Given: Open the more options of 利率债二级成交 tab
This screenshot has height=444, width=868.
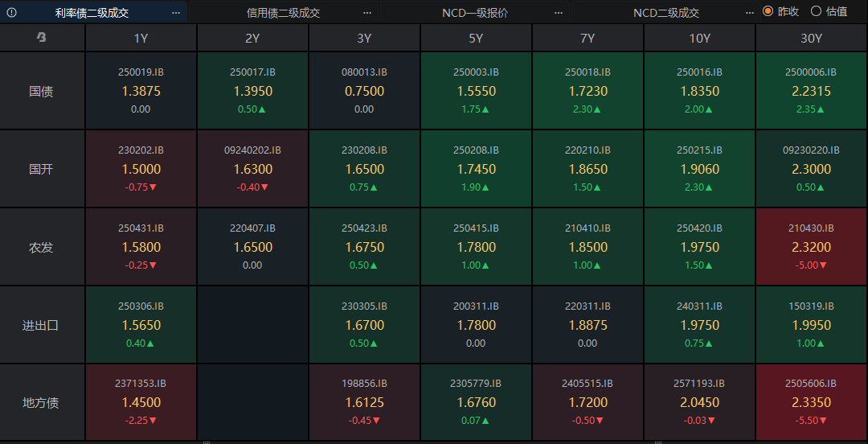Looking at the screenshot, I should 176,12.
